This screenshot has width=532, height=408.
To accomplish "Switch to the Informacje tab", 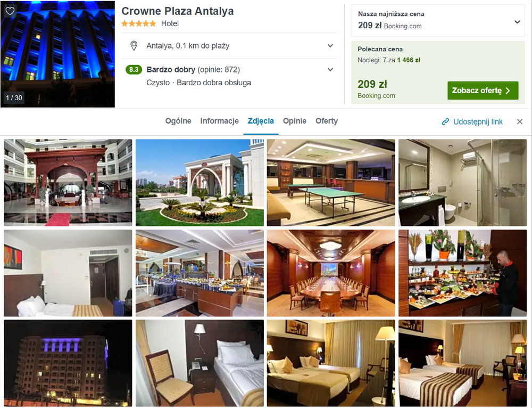I will click(220, 121).
